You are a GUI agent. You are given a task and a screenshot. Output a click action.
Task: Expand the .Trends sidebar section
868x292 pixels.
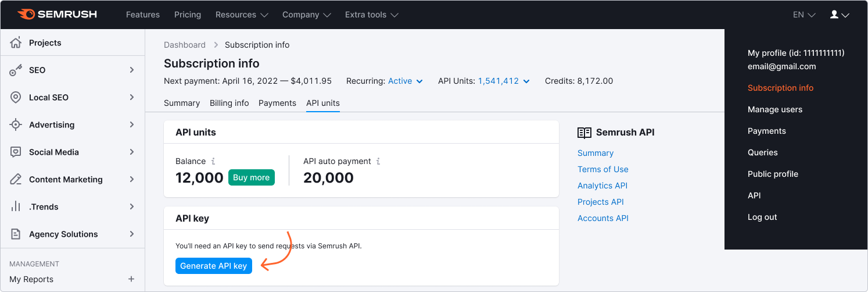point(132,206)
